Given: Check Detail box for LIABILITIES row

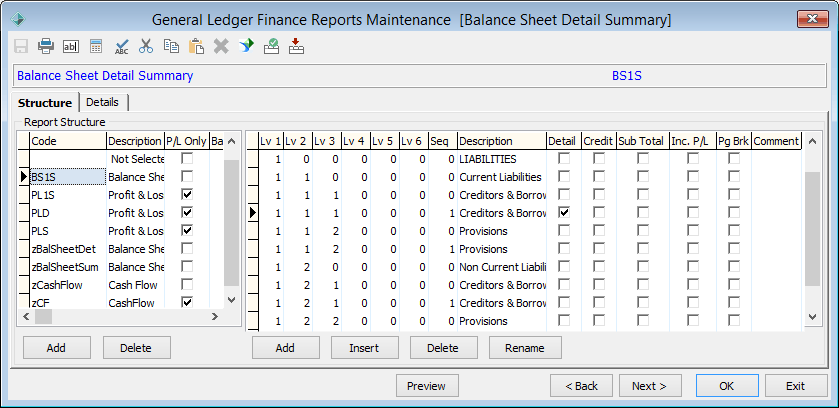Looking at the screenshot, I should coord(564,159).
